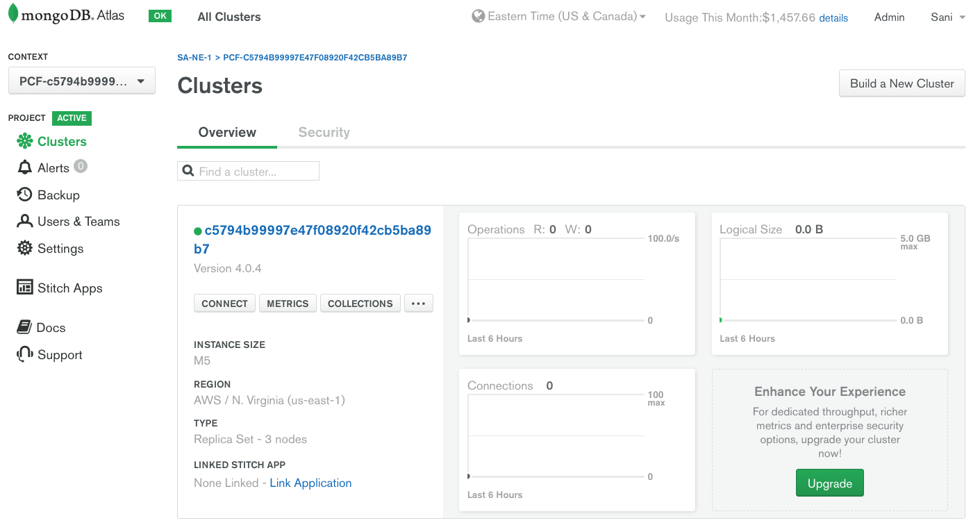
Task: Click the Usage This Month amount $1,457.66
Action: pyautogui.click(x=788, y=17)
